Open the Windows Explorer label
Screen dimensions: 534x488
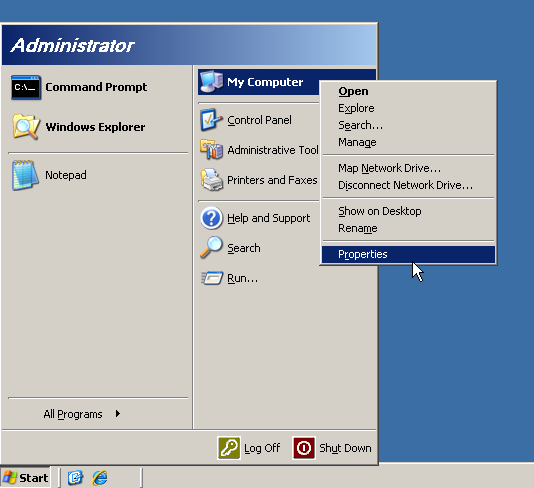point(95,127)
